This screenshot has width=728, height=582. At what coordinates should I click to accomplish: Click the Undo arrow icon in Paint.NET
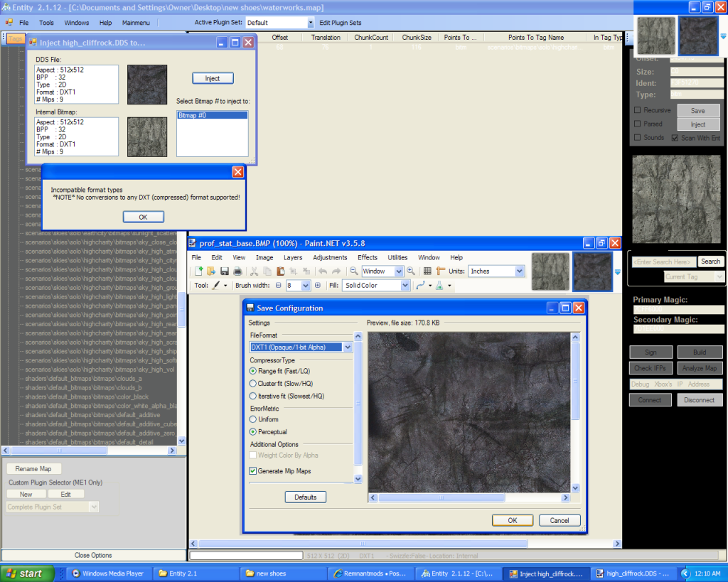[x=323, y=271]
